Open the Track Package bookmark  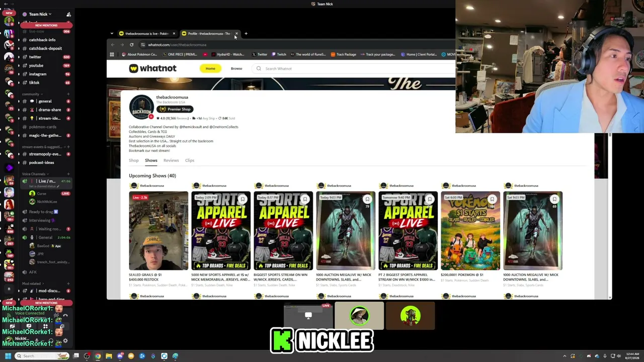tap(344, 54)
